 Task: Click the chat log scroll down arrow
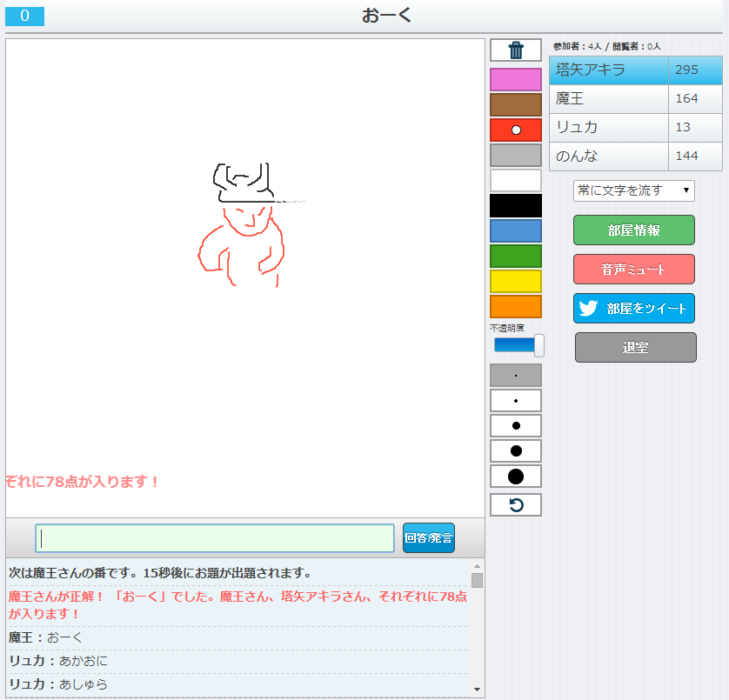click(477, 690)
